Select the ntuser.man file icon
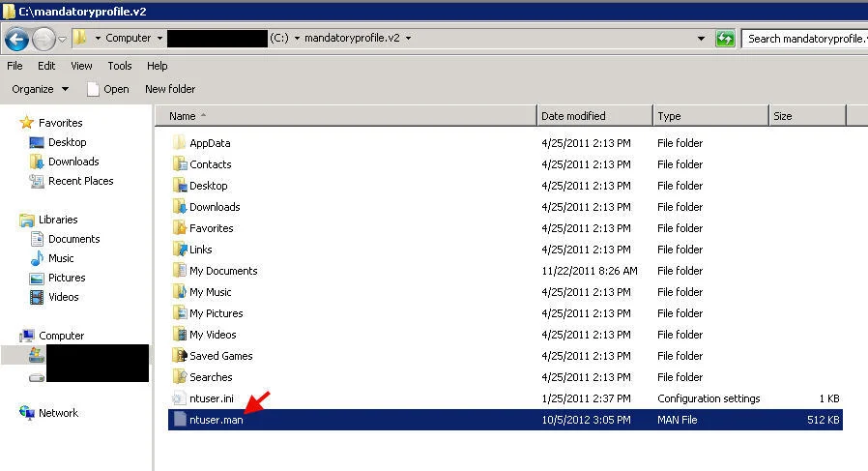This screenshot has width=868, height=471. click(180, 419)
